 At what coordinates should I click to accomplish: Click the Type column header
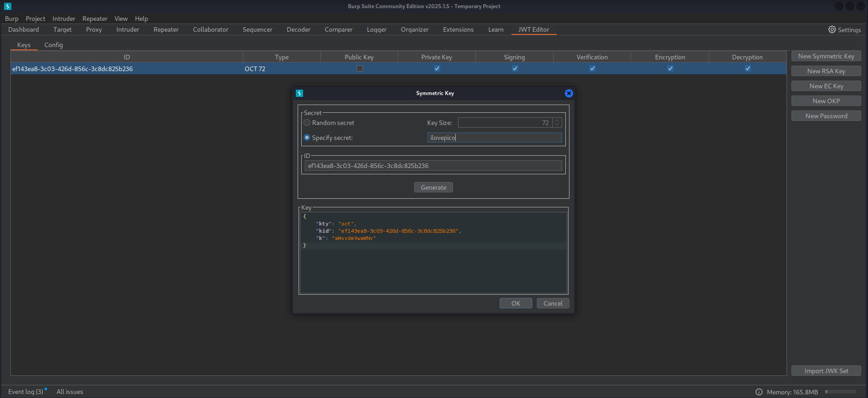[282, 57]
